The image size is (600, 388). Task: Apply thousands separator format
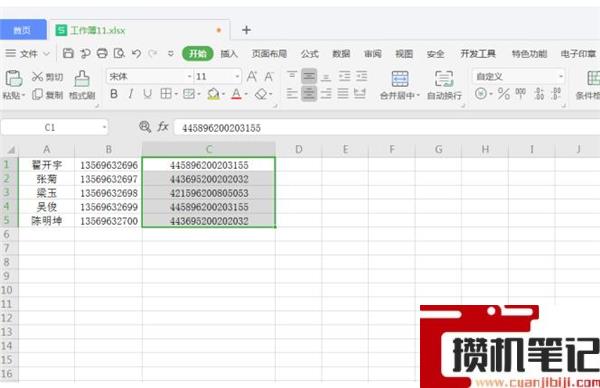click(x=520, y=93)
